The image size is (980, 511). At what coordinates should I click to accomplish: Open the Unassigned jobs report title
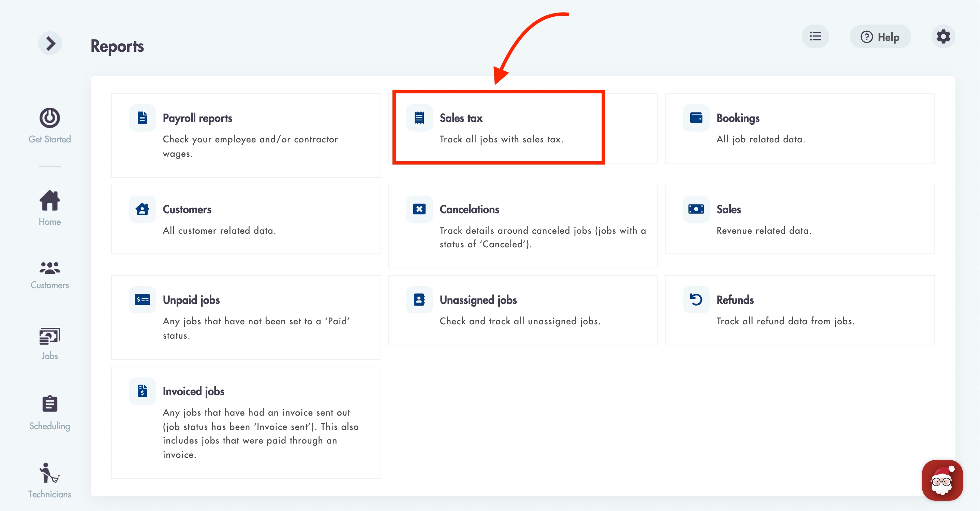pyautogui.click(x=478, y=300)
